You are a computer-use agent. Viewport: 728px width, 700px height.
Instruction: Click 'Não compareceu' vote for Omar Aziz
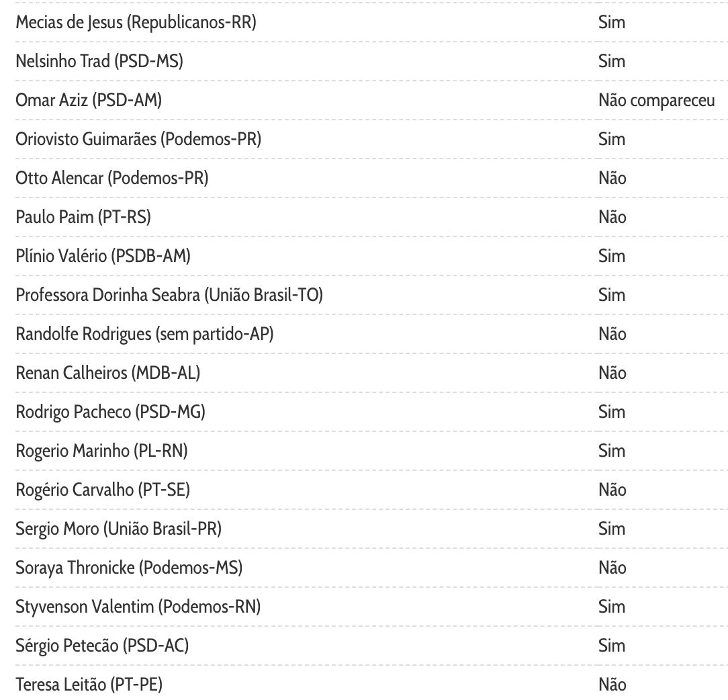pos(656,101)
